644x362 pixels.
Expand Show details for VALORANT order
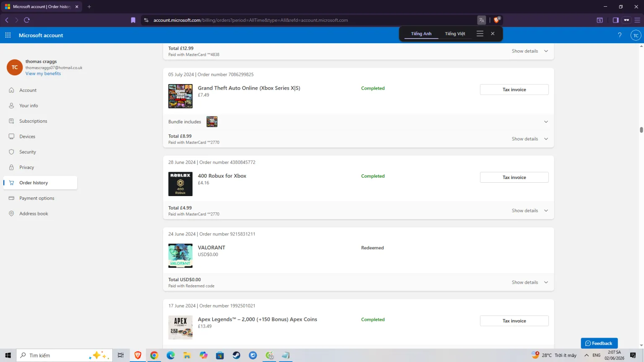point(530,282)
